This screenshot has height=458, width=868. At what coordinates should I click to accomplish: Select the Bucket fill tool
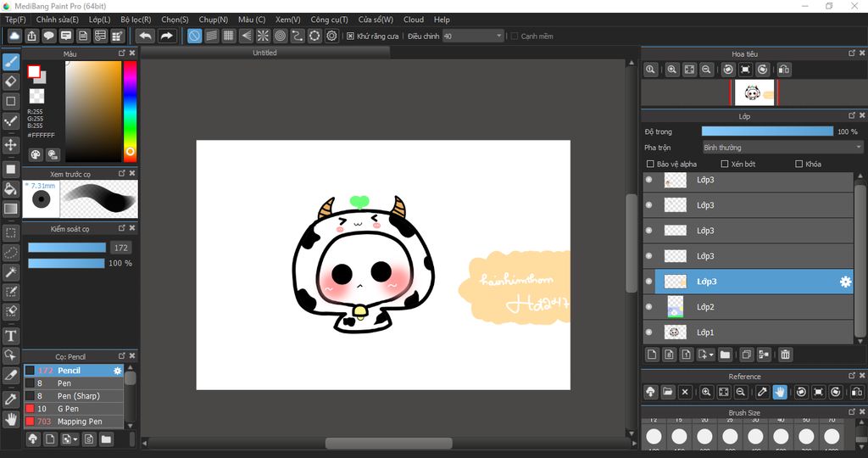click(x=10, y=189)
